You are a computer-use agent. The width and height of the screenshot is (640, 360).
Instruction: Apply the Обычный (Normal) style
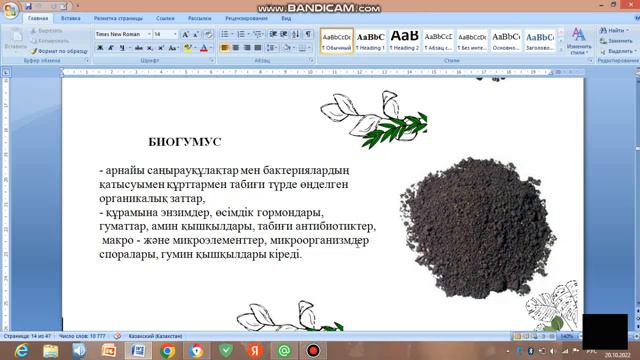click(x=337, y=41)
